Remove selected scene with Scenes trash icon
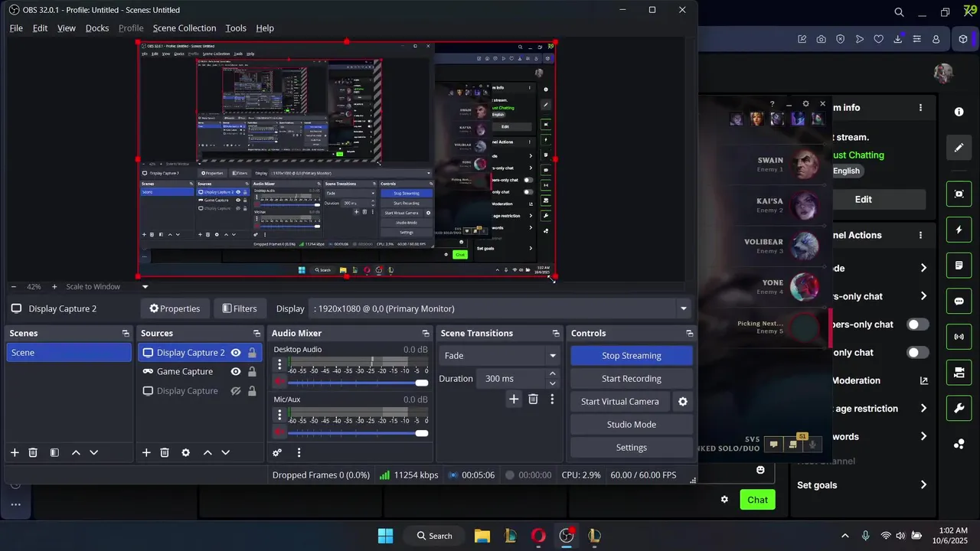The width and height of the screenshot is (980, 551). point(33,452)
